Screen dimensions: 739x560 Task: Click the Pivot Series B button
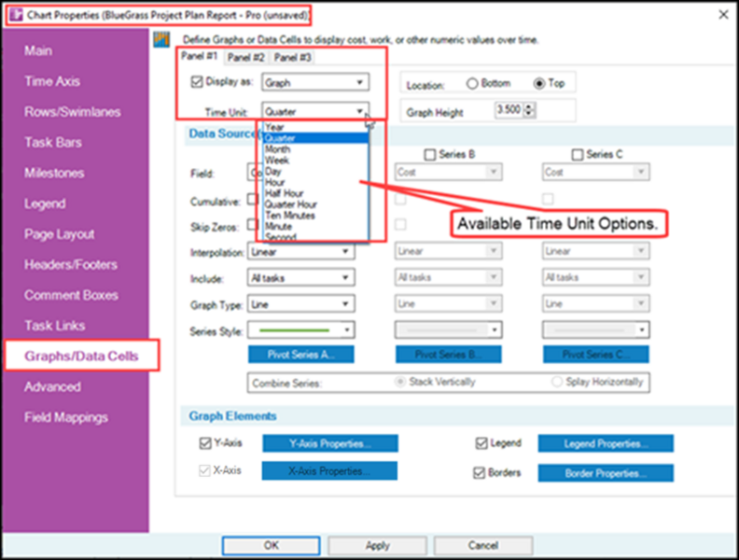coord(449,355)
